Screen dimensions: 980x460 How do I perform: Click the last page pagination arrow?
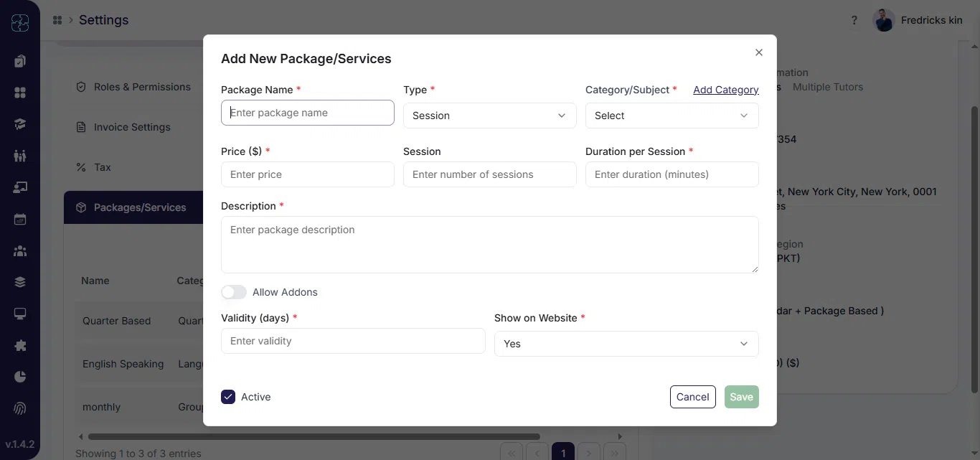click(x=615, y=453)
